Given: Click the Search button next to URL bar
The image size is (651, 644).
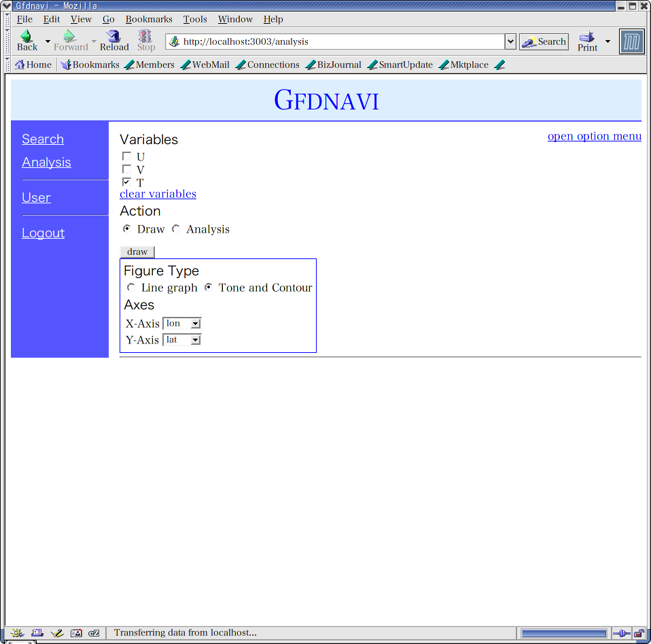Looking at the screenshot, I should [x=544, y=41].
